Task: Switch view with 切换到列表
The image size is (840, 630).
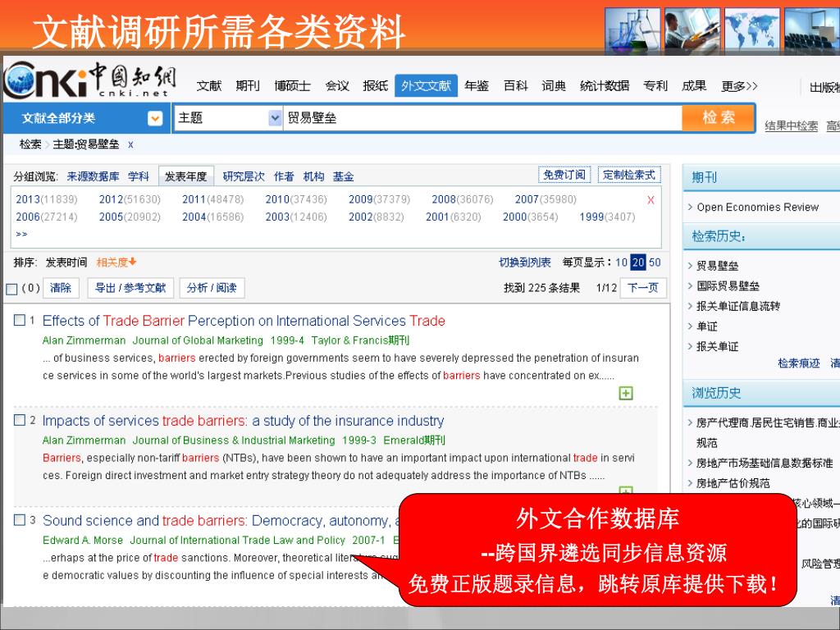Action: (x=524, y=262)
